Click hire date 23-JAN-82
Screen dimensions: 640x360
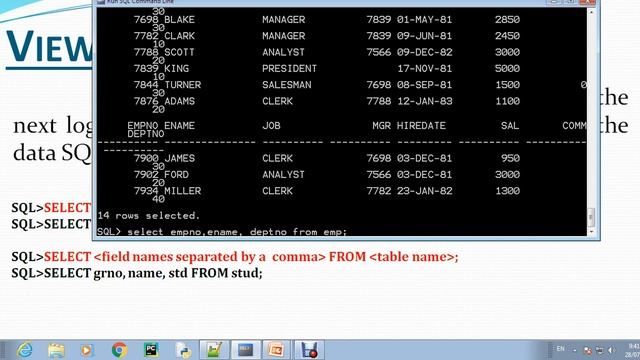[x=424, y=191]
